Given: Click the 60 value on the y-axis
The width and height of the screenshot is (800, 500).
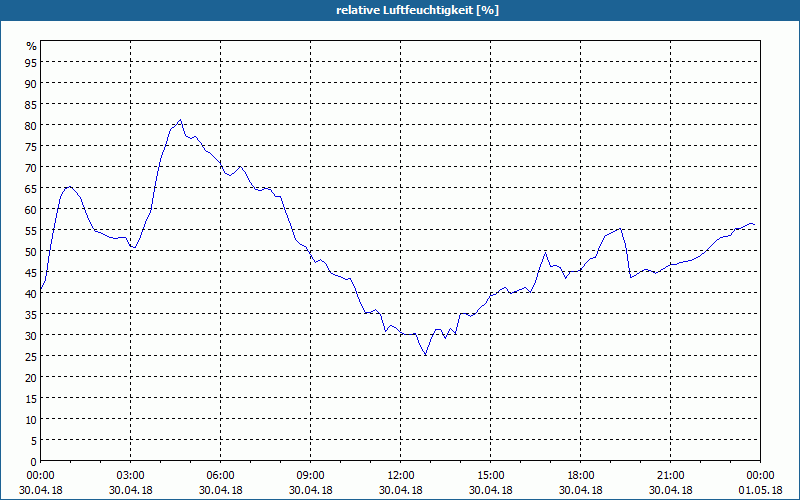Looking at the screenshot, I should point(31,209).
